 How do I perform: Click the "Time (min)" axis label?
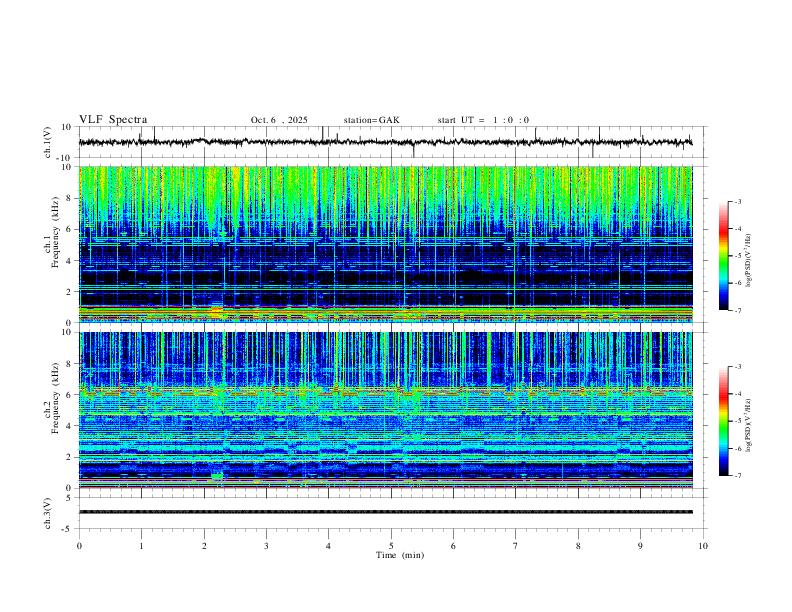(x=400, y=555)
